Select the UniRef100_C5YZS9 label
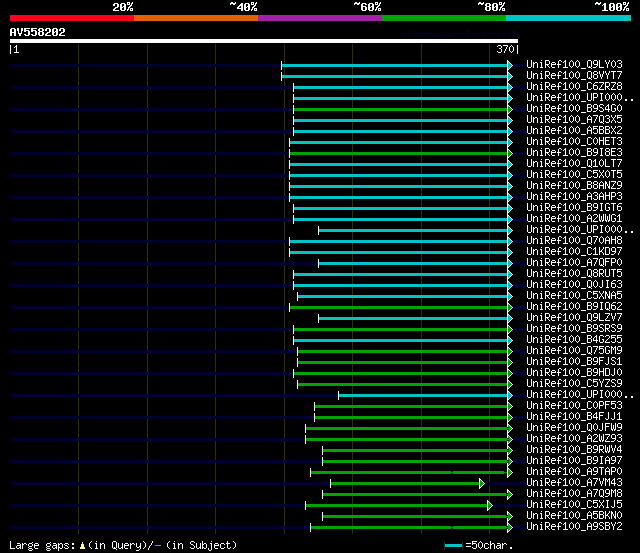 pos(574,384)
